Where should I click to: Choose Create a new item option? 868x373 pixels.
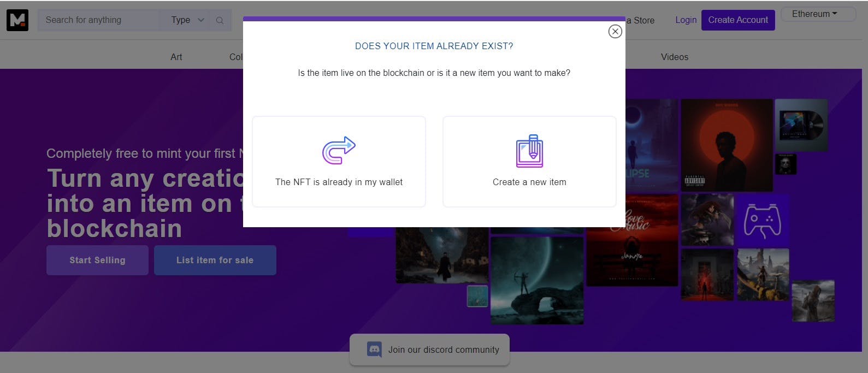coord(529,162)
